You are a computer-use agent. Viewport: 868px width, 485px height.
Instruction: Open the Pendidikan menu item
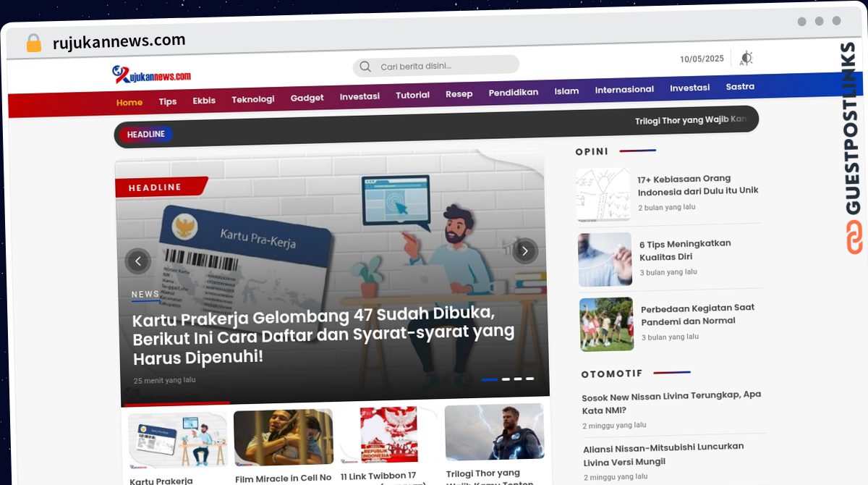pyautogui.click(x=513, y=92)
